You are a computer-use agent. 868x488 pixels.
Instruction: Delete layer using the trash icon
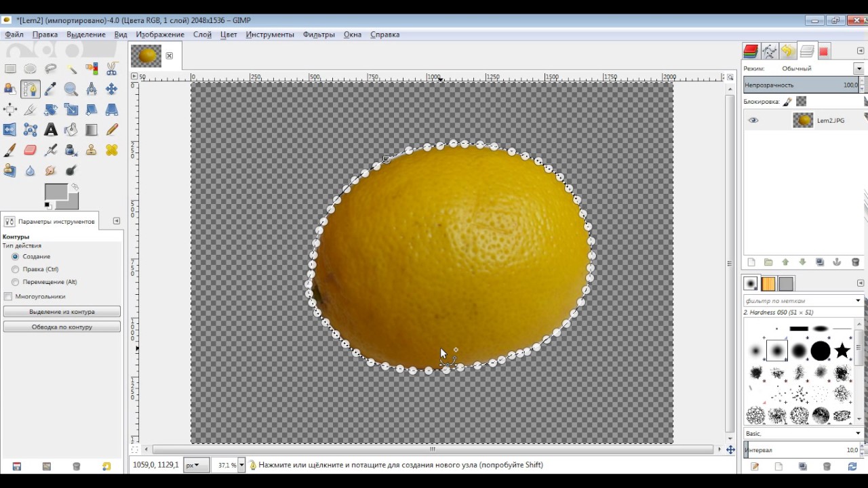[855, 262]
